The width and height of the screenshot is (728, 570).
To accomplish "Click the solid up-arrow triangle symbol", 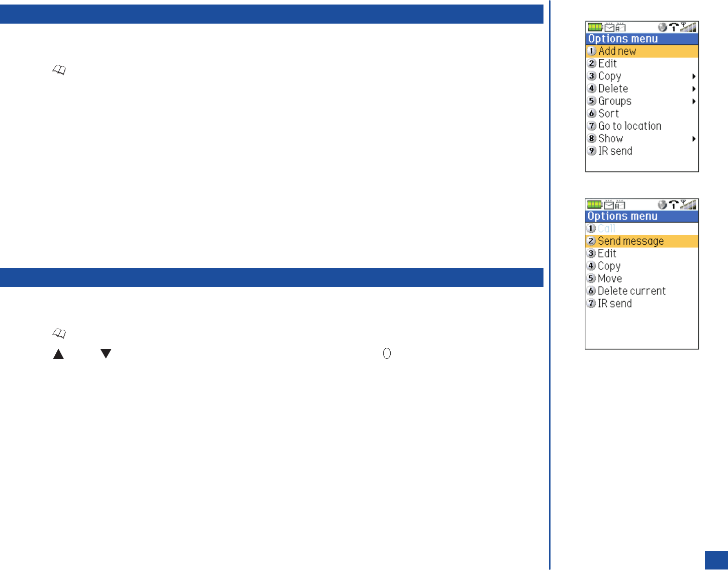I will [58, 354].
